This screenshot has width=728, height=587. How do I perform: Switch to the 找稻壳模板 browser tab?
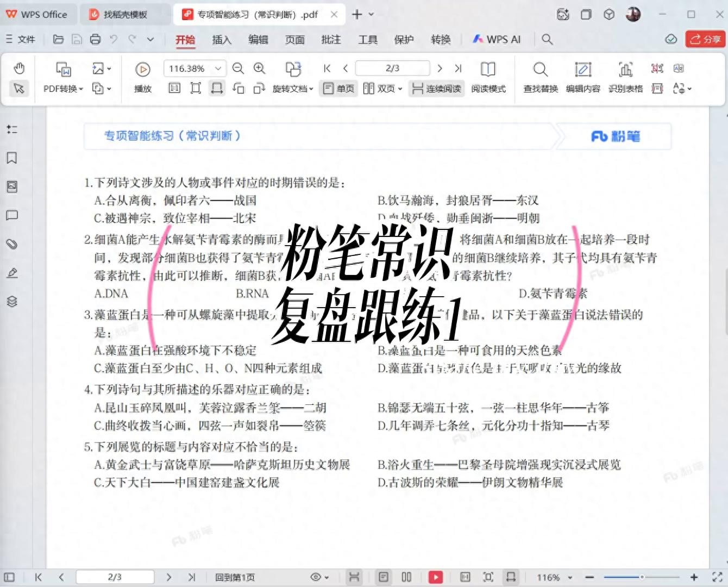point(124,15)
